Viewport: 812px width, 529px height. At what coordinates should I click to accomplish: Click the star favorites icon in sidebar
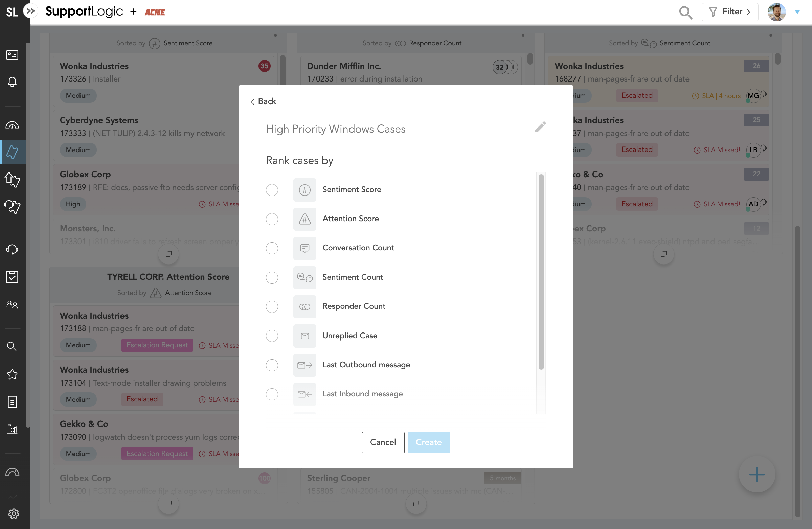pos(12,374)
